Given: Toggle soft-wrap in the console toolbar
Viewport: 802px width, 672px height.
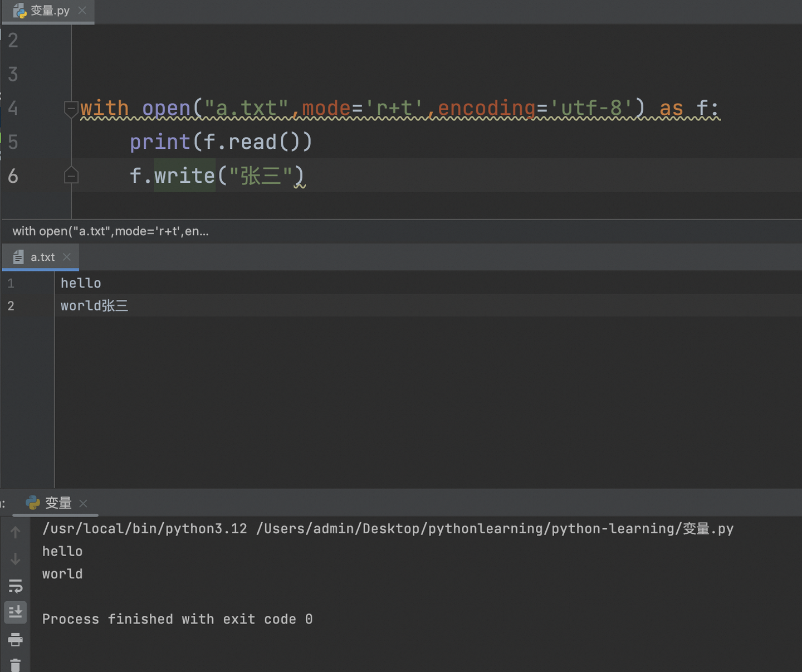Looking at the screenshot, I should [x=15, y=586].
